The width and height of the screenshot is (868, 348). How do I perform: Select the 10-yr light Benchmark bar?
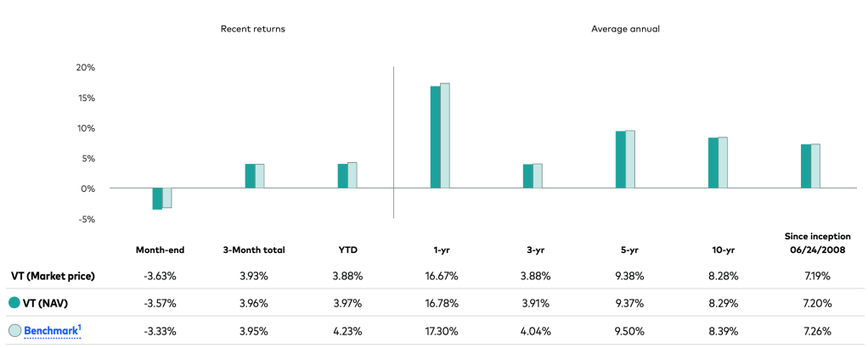[723, 162]
